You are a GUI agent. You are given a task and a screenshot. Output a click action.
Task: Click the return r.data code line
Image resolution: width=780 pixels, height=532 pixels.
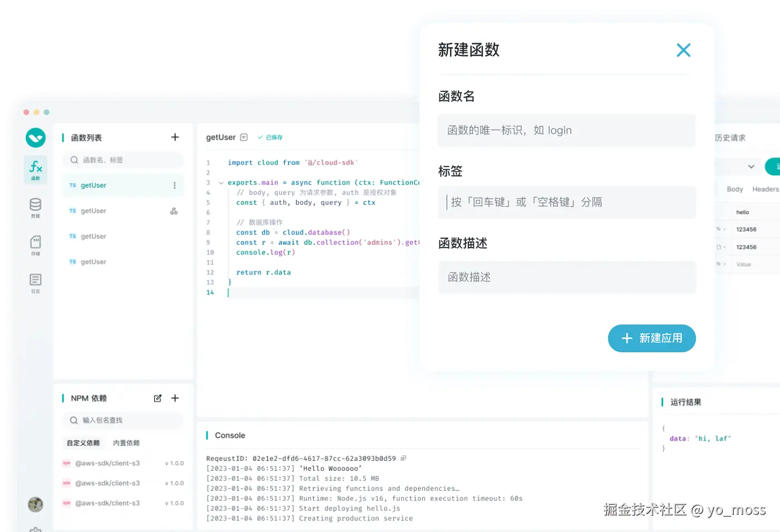pos(264,272)
